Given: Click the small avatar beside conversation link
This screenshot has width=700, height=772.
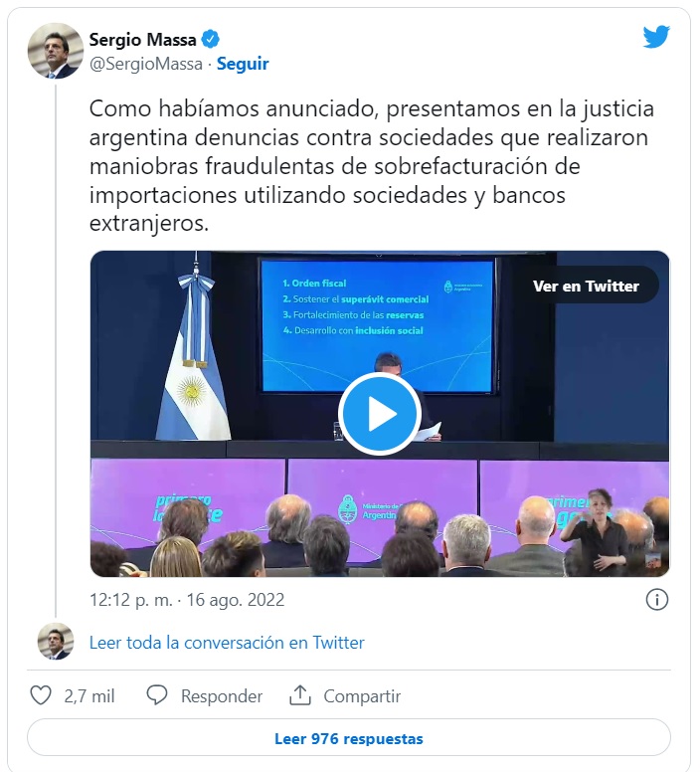Looking at the screenshot, I should click(56, 642).
